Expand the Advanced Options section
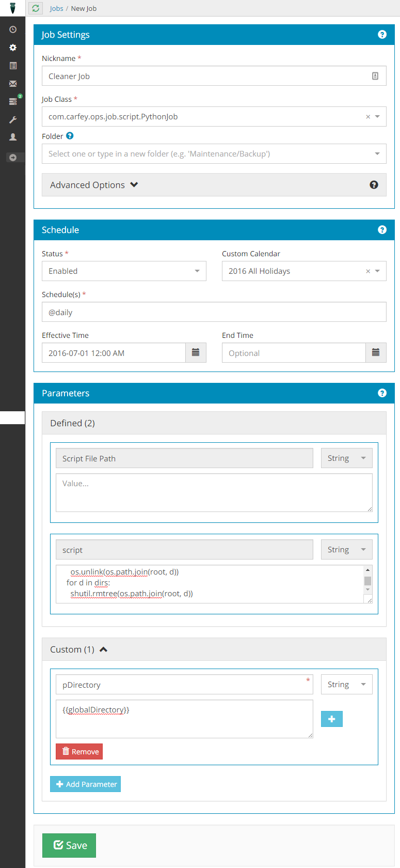Viewport: 400px width, 868px height. [x=94, y=185]
